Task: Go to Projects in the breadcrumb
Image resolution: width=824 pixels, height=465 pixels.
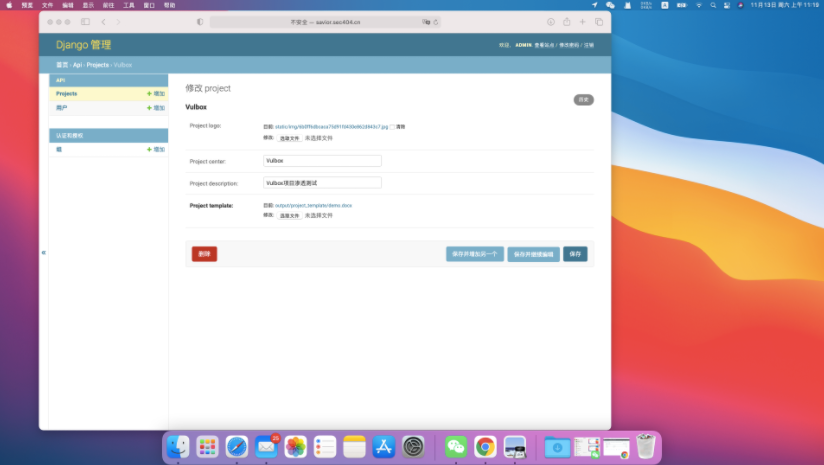Action: [x=98, y=65]
